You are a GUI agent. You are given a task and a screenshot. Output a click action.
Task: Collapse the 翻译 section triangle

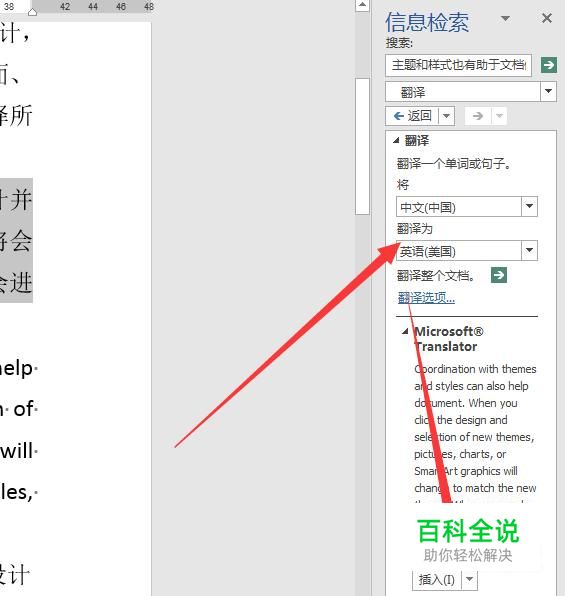click(396, 141)
